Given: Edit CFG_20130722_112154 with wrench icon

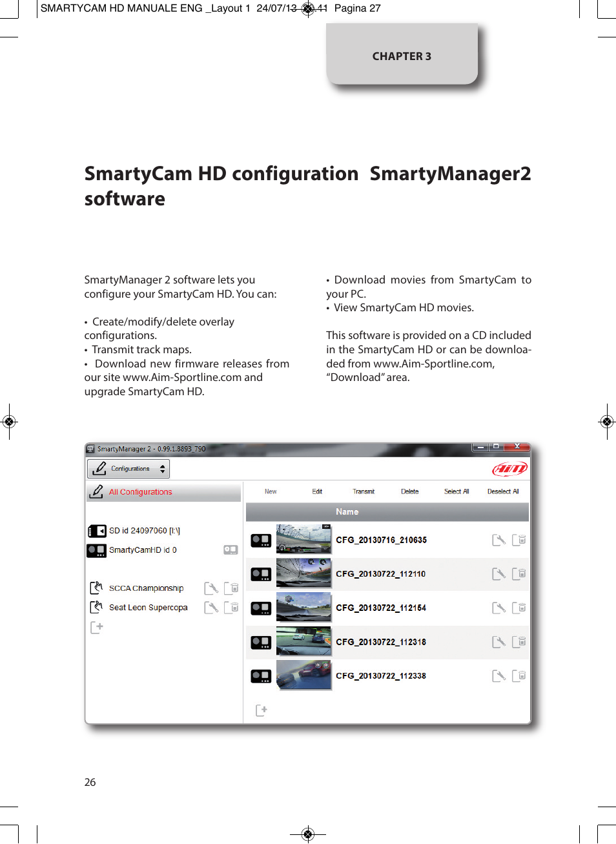Looking at the screenshot, I should [498, 608].
